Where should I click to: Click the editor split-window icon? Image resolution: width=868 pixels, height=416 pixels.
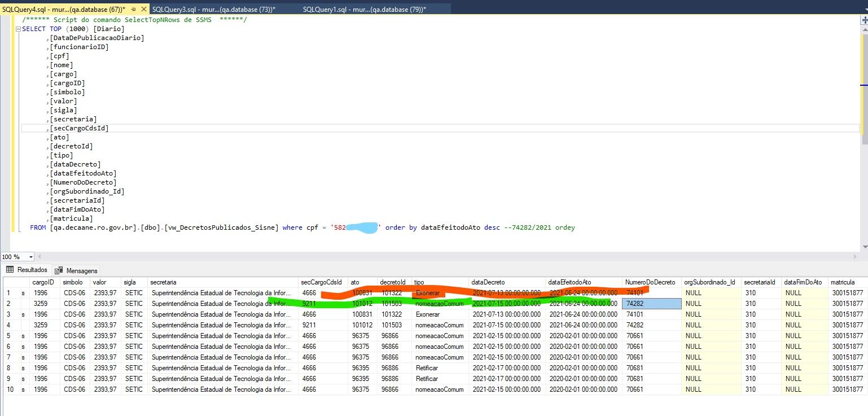[x=865, y=19]
